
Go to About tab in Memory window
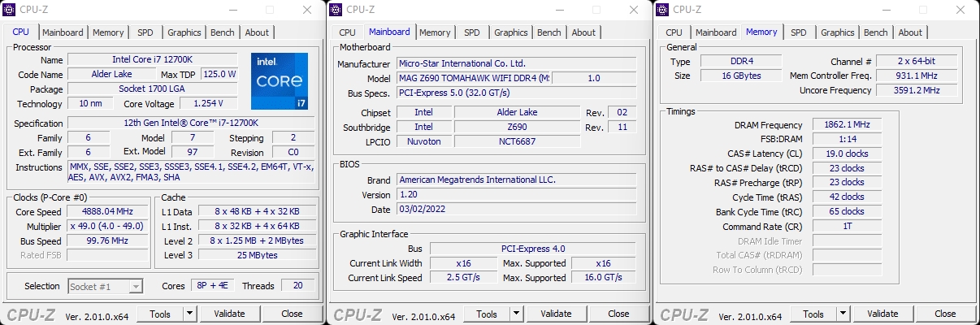(910, 32)
